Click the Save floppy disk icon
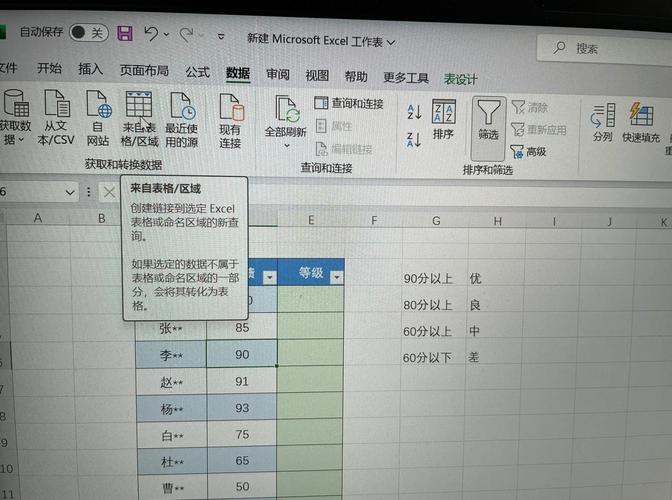672x500 pixels. (x=125, y=33)
